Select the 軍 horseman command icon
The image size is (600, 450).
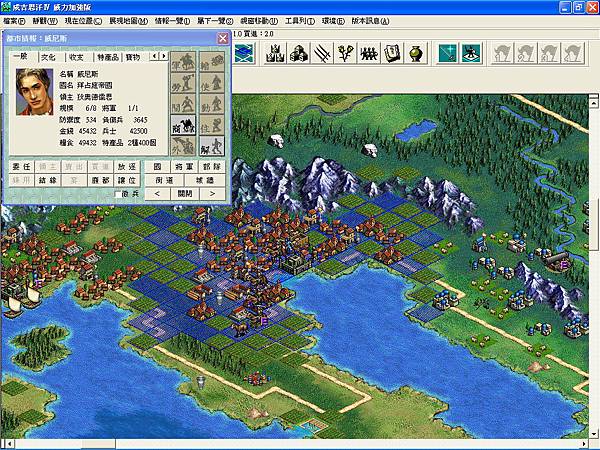[x=183, y=62]
